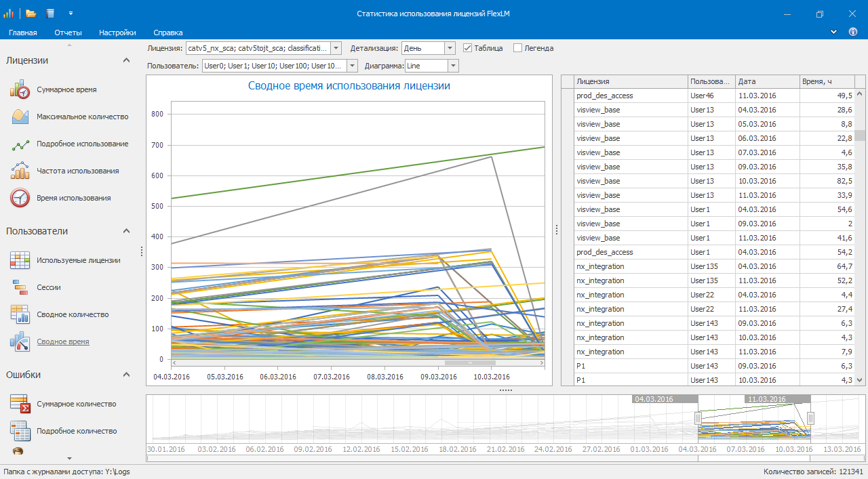
Task: Click the Сводное время link
Action: point(62,341)
